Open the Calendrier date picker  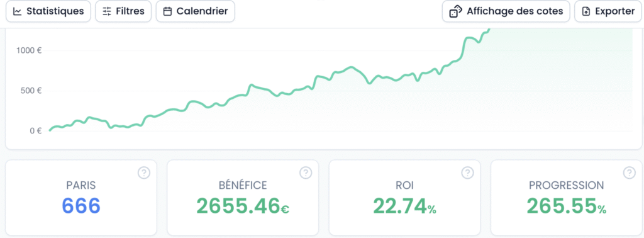[x=196, y=11]
